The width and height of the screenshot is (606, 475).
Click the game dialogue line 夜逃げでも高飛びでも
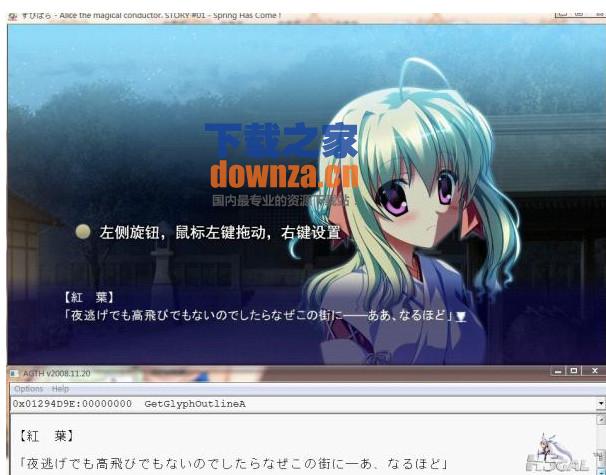258,316
